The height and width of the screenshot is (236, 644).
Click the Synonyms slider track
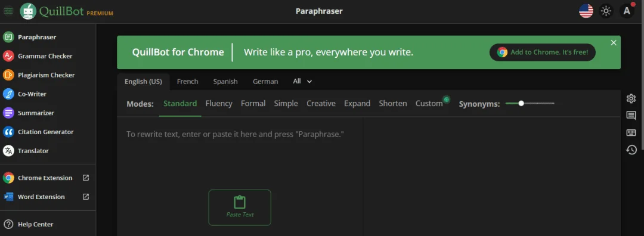click(x=530, y=104)
